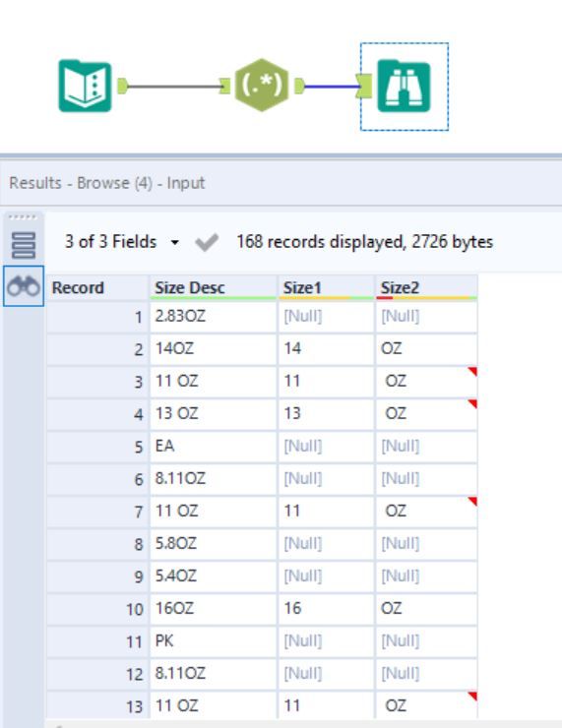This screenshot has height=728, width=562.
Task: Click the red warning flag in row 13
Action: [x=472, y=697]
